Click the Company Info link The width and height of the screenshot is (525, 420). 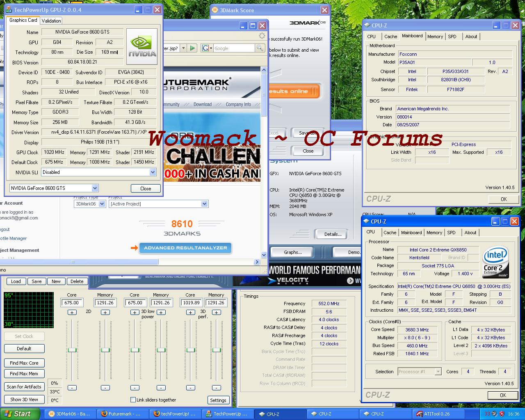click(x=238, y=105)
